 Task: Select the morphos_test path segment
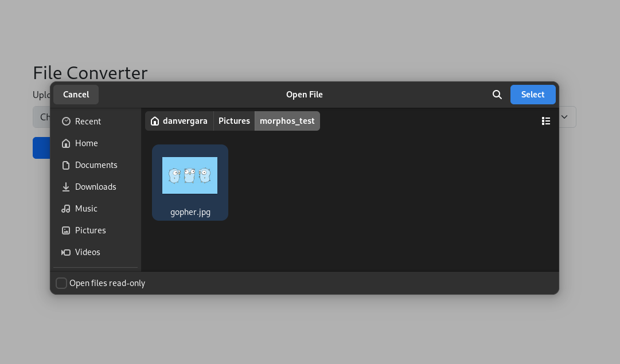(x=287, y=121)
